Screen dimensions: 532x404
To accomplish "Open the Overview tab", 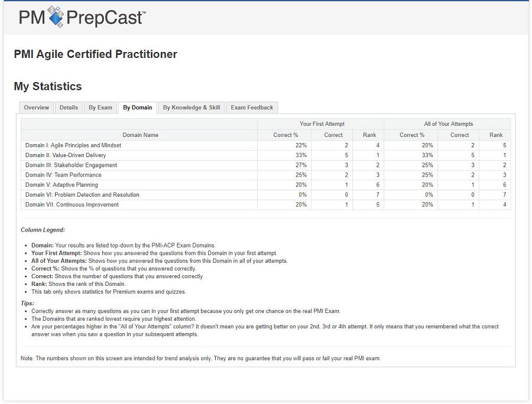I will click(37, 107).
